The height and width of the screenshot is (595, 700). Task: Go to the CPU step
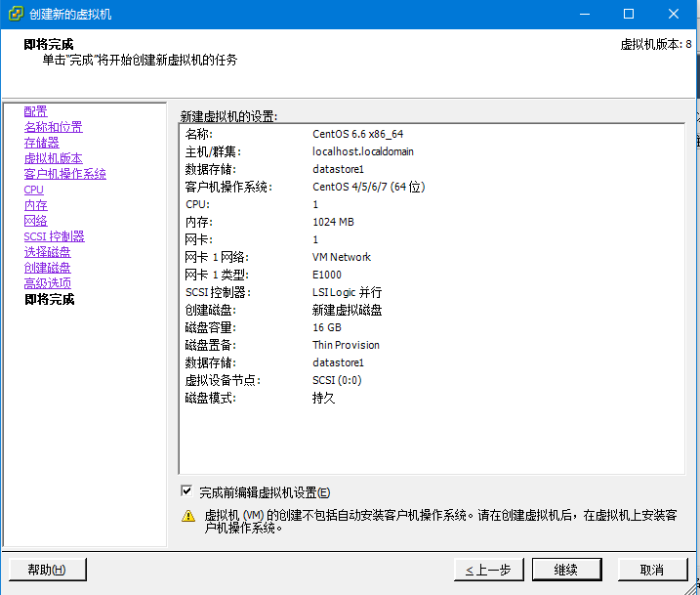(33, 190)
